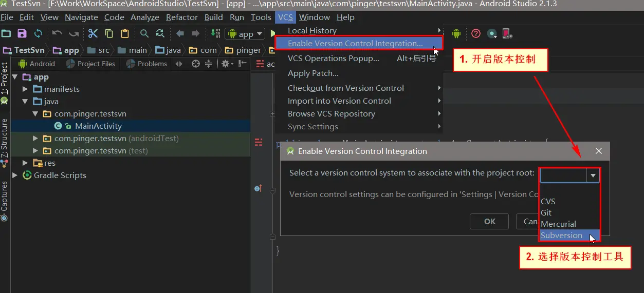Click the Make Project icon
The width and height of the screenshot is (644, 293).
tap(216, 34)
